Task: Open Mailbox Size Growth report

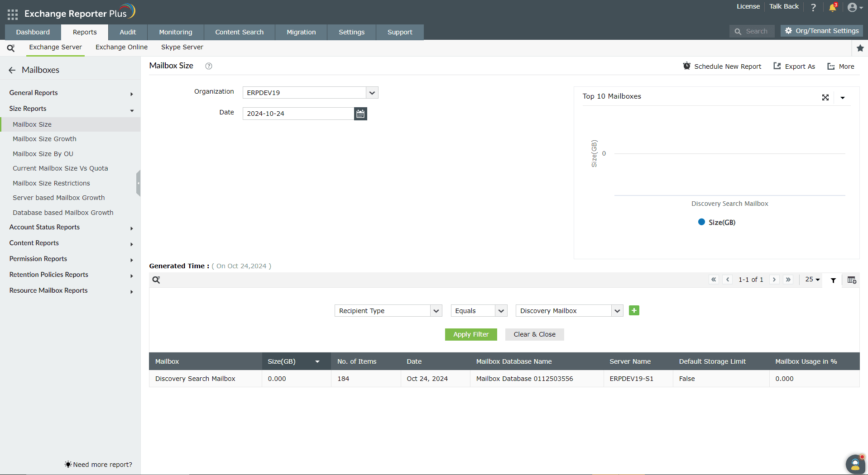Action: click(44, 139)
